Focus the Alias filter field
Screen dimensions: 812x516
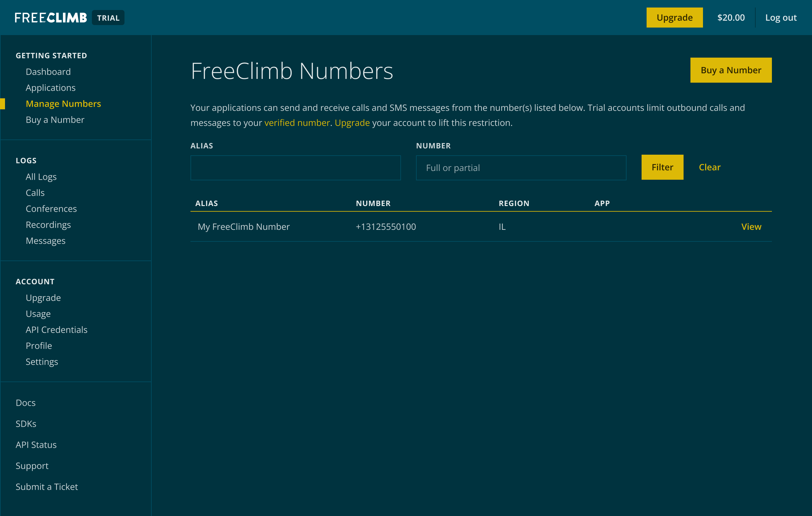point(295,168)
